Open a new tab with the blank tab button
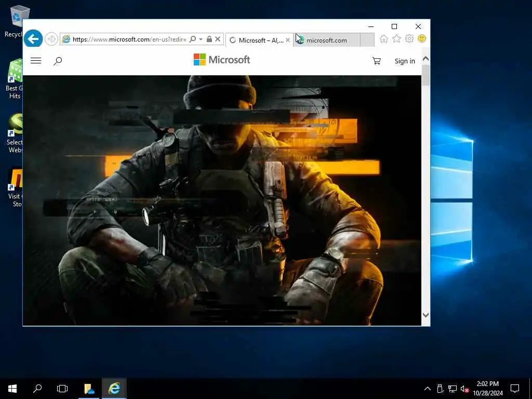This screenshot has width=532, height=399. click(x=367, y=40)
